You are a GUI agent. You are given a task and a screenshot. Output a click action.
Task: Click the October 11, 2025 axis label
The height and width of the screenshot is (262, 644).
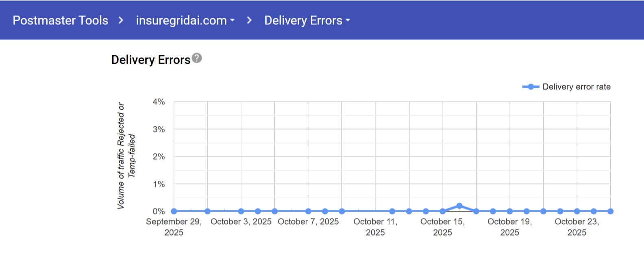coord(375,227)
